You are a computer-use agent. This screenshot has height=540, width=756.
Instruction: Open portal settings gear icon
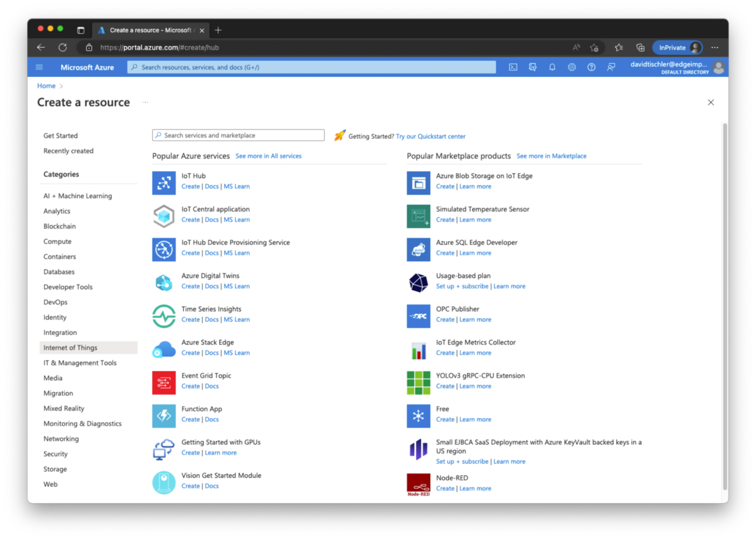pos(572,67)
